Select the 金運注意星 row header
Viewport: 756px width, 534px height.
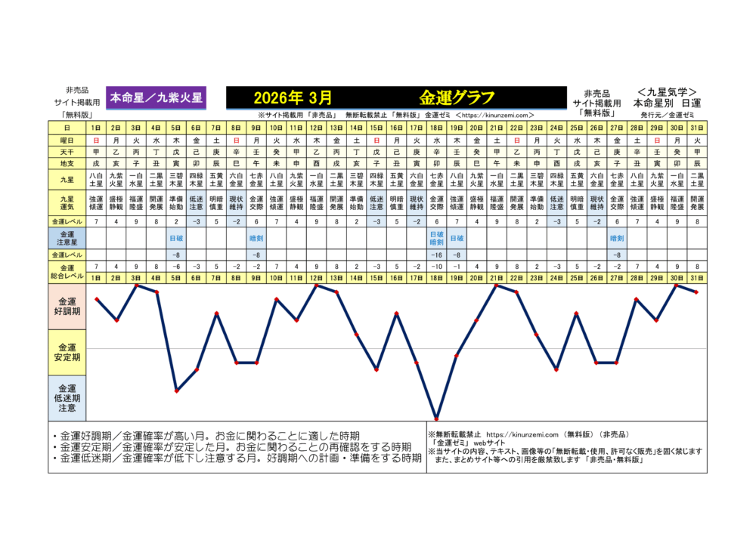(x=67, y=237)
